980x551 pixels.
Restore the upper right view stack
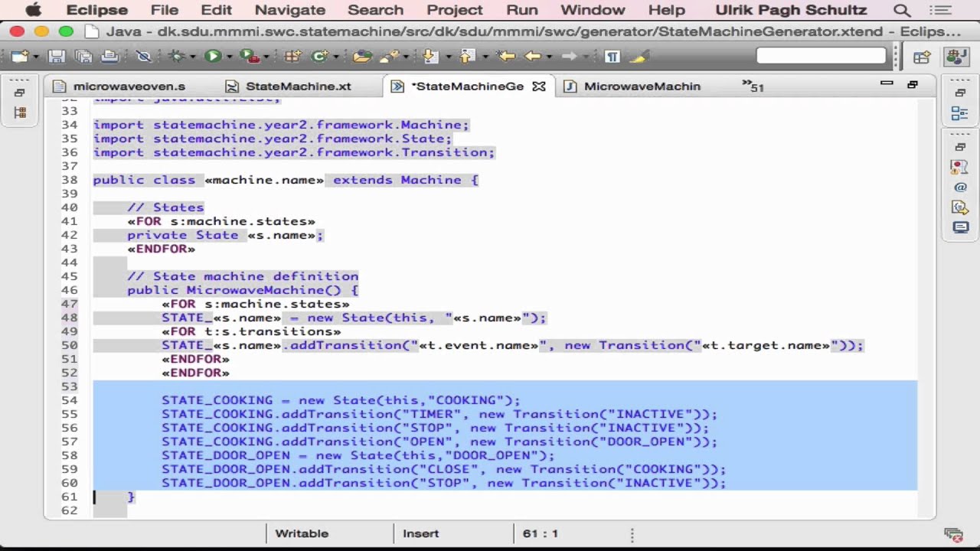(x=960, y=93)
